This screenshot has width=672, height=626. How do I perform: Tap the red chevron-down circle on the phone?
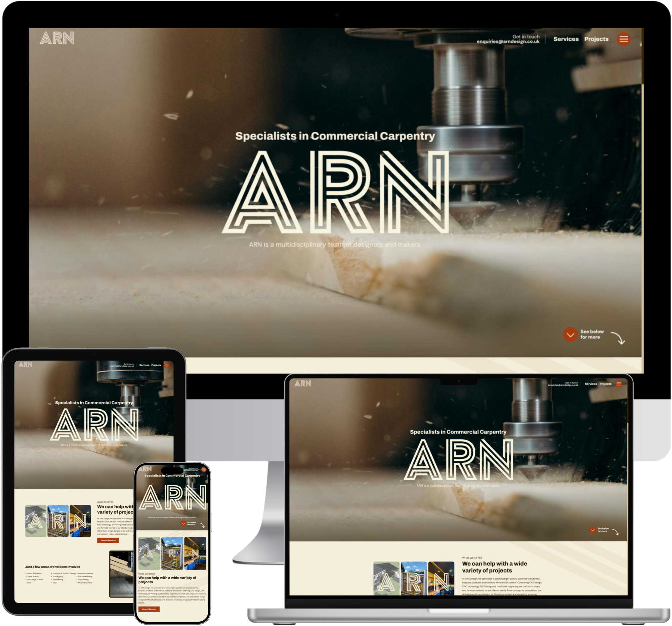183,523
